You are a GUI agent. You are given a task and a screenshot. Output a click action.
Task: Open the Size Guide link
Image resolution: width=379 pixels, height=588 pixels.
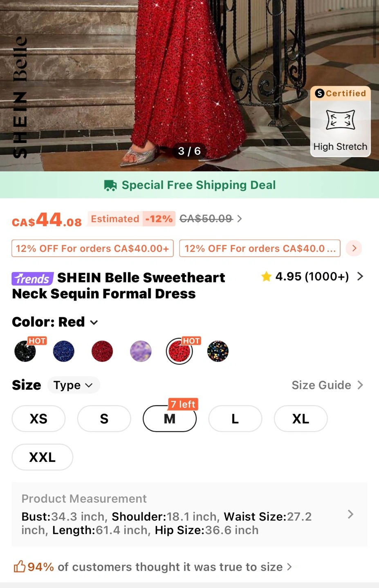(327, 385)
